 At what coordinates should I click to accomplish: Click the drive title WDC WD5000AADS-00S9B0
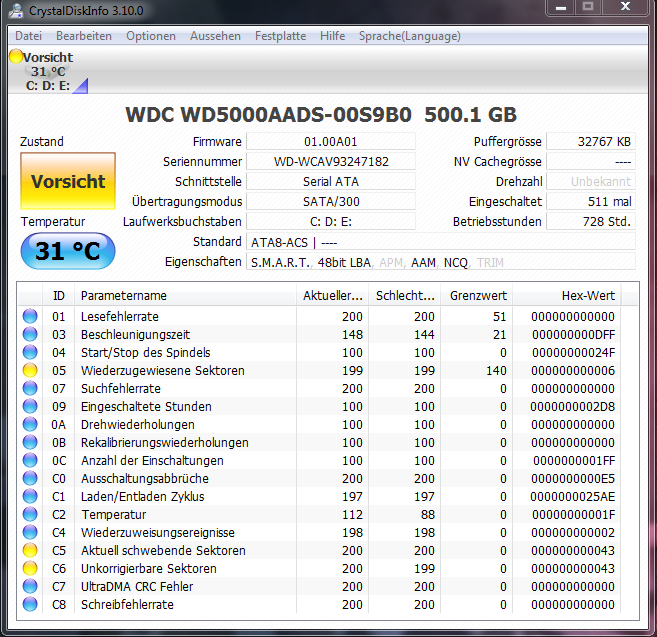coord(269,114)
